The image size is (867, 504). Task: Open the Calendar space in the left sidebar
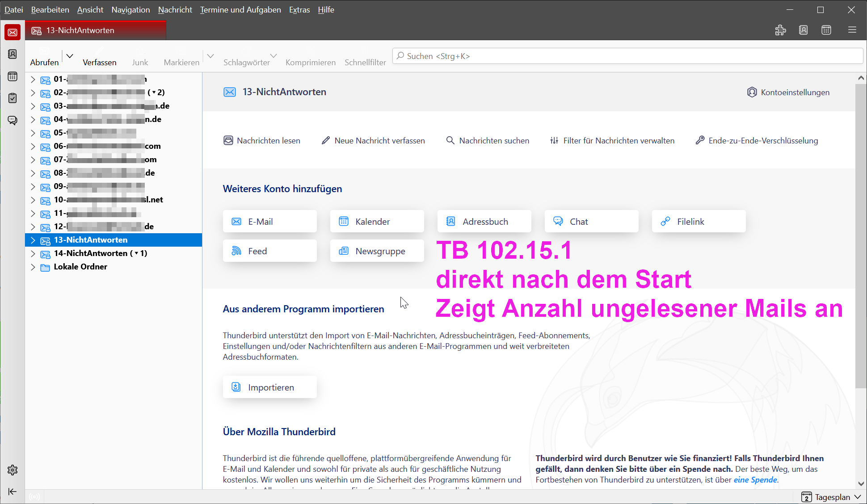click(13, 76)
